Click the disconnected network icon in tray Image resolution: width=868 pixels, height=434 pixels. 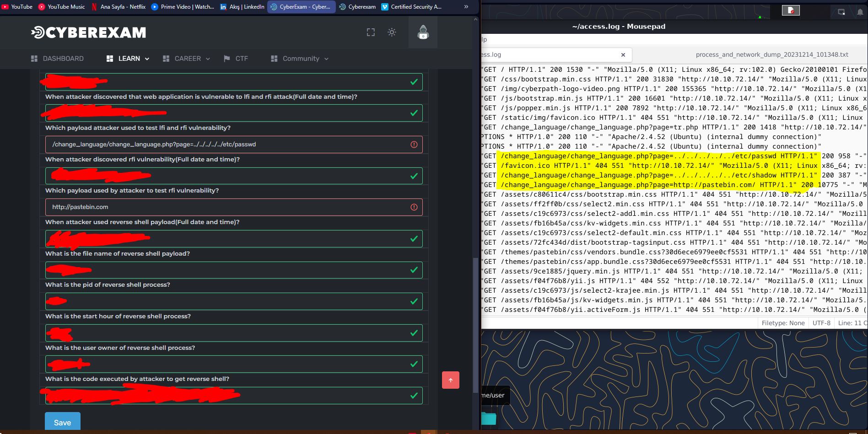click(x=841, y=12)
